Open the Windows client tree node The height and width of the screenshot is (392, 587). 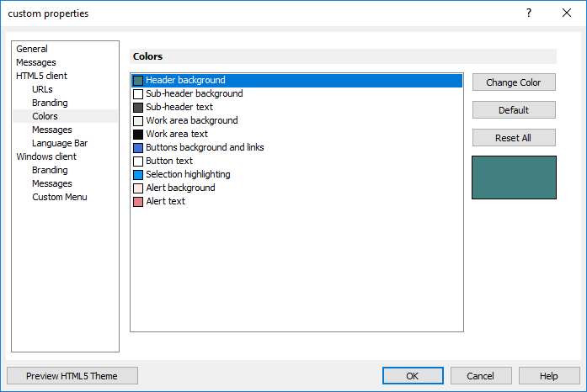46,156
